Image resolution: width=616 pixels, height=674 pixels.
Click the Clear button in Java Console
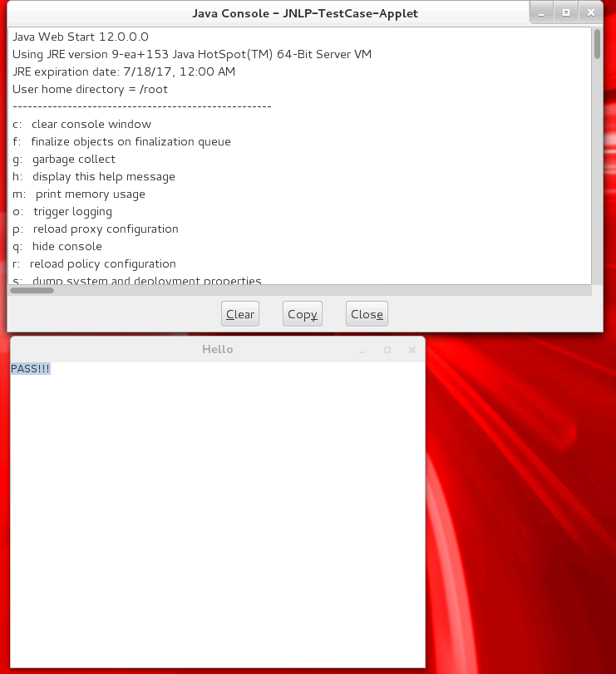point(240,314)
